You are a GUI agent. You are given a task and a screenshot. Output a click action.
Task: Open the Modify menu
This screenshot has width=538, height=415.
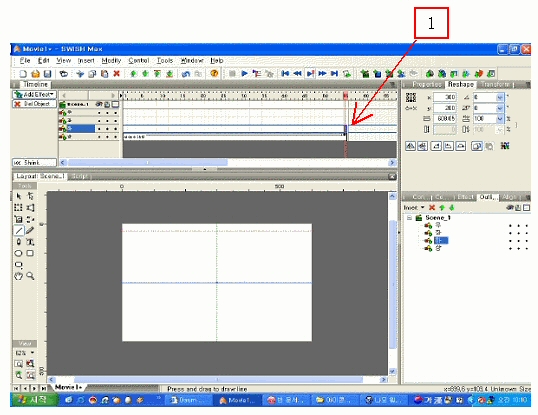point(111,61)
